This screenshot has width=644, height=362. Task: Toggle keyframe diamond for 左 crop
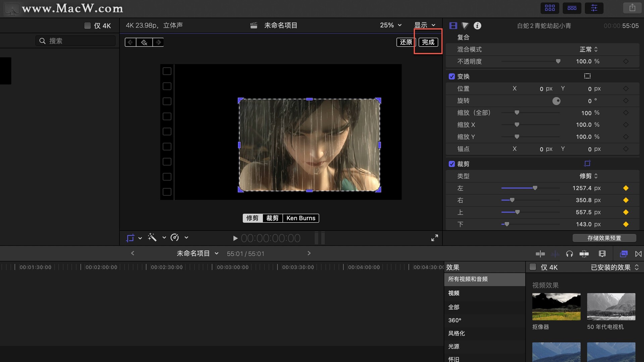[626, 188]
